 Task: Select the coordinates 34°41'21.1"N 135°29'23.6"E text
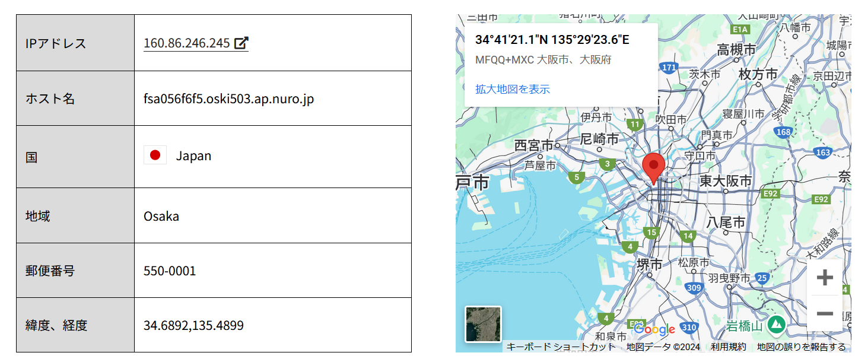click(552, 40)
